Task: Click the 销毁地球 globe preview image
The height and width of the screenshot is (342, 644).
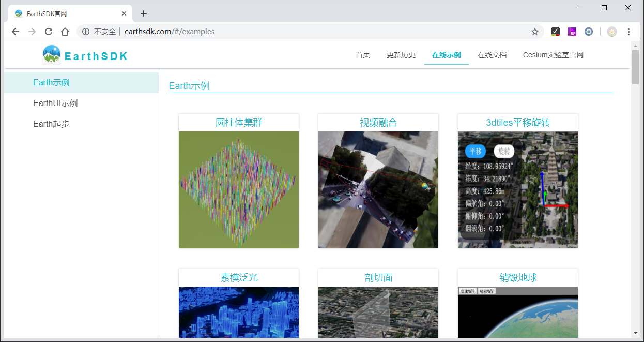Action: pos(518,313)
